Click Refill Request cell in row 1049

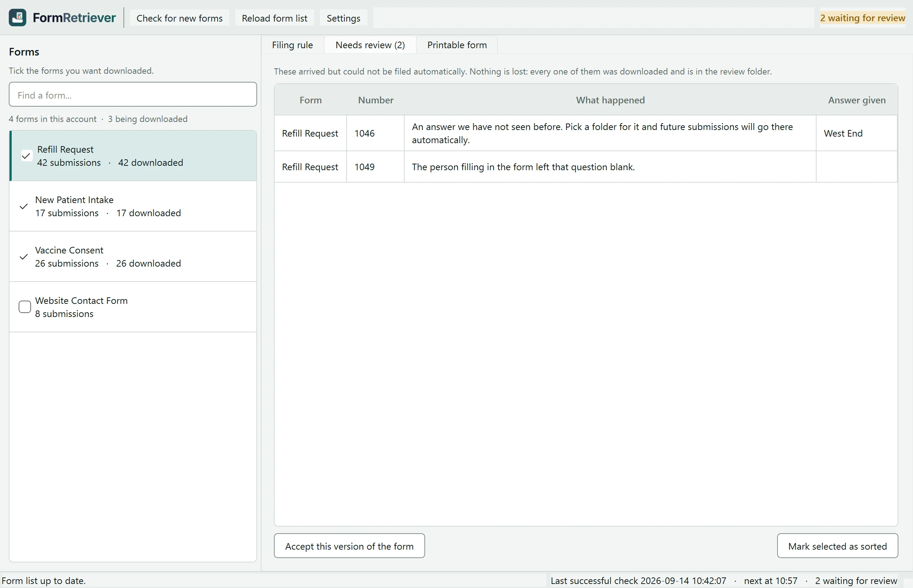[x=310, y=167]
